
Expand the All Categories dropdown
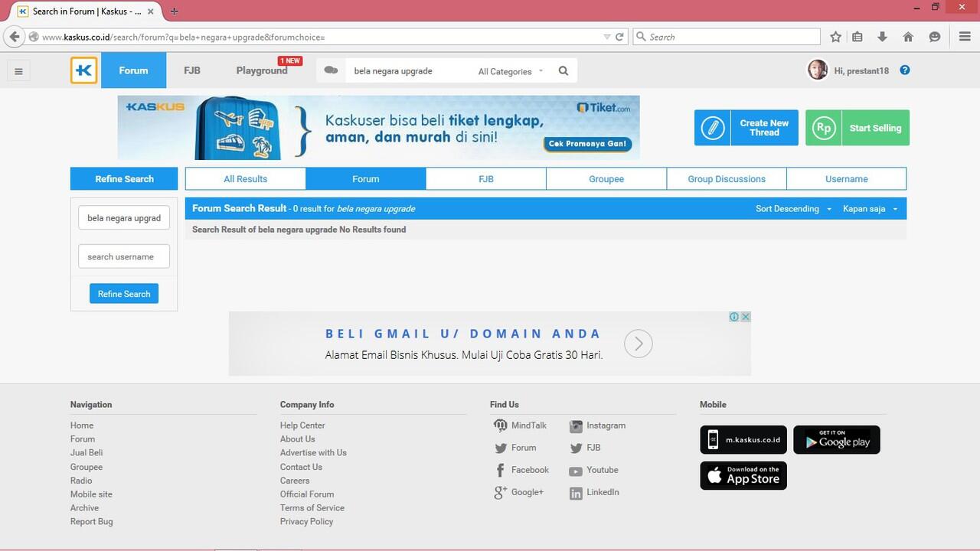coord(511,71)
